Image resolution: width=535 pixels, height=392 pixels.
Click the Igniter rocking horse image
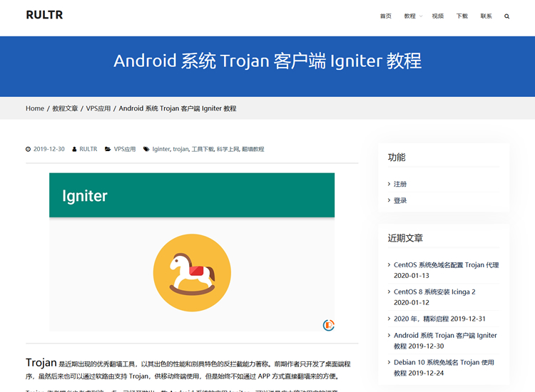tap(192, 252)
